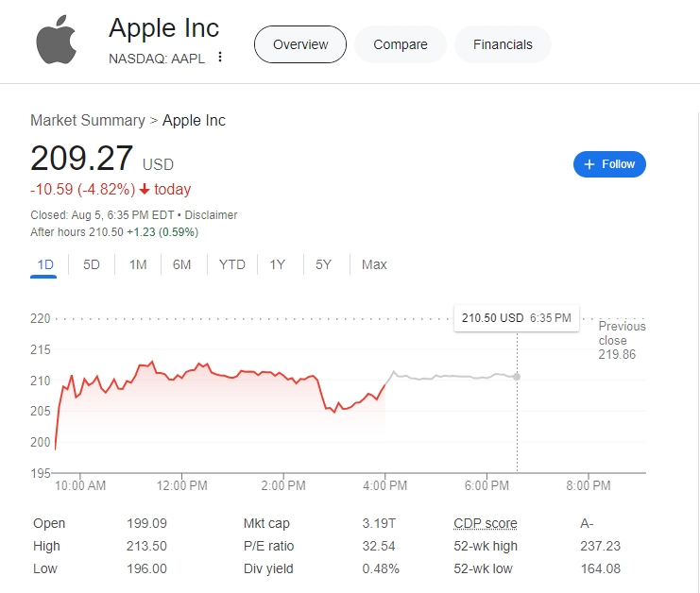Click the red down arrow beside today
700x593 pixels.
point(145,190)
